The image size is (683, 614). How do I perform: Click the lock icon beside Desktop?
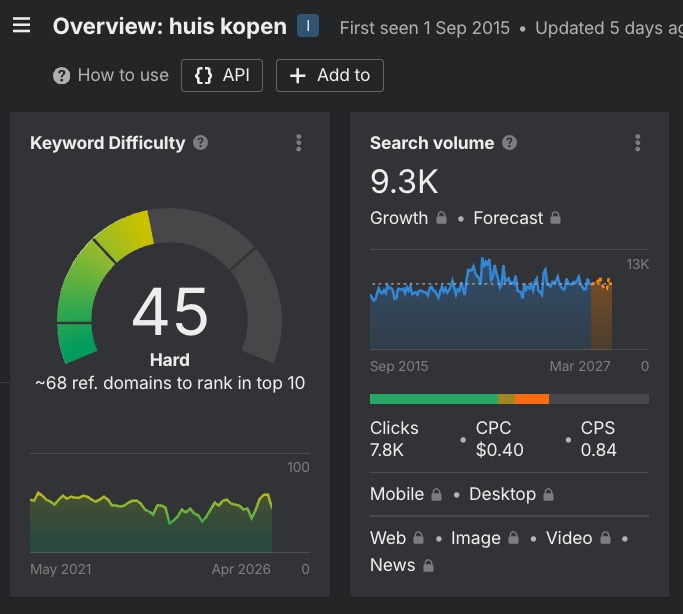click(x=548, y=494)
